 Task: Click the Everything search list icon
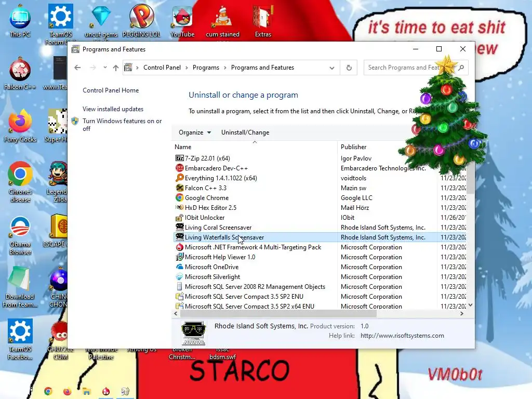179,178
